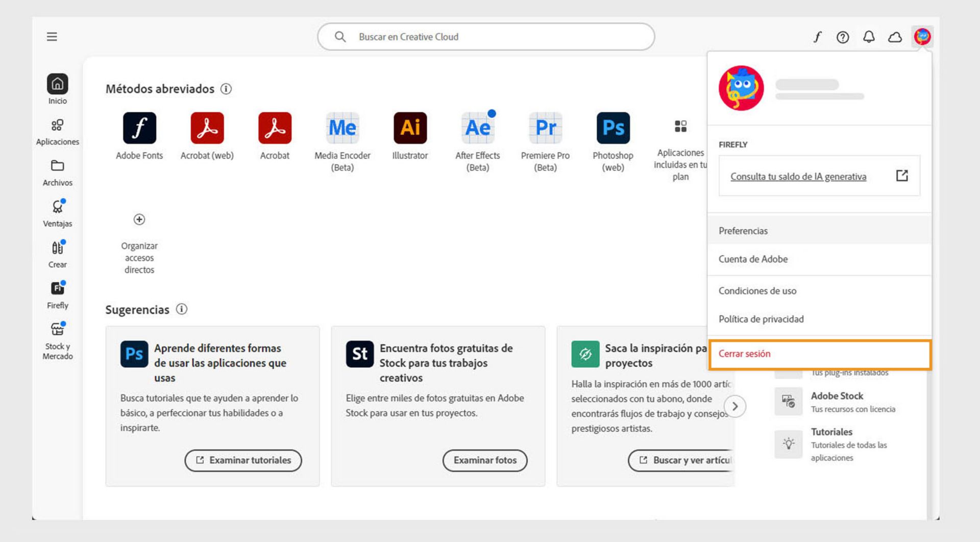This screenshot has height=542, width=980.
Task: Show info for Sugerencias
Action: coord(182,309)
